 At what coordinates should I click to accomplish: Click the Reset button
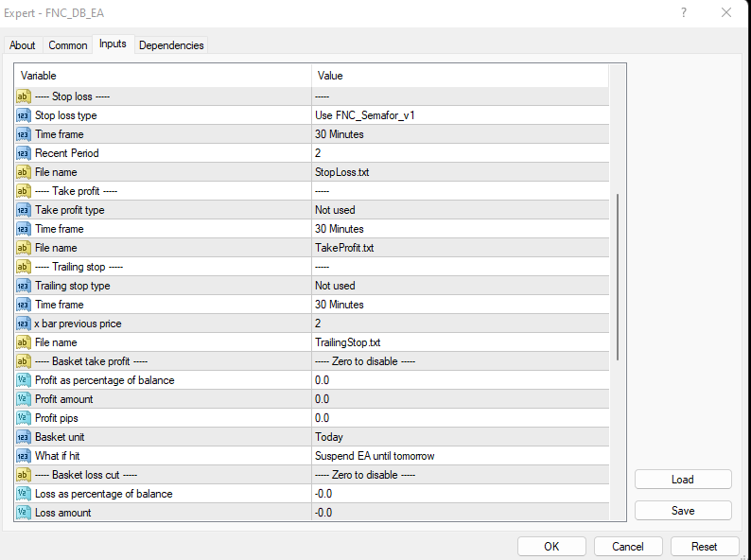705,547
